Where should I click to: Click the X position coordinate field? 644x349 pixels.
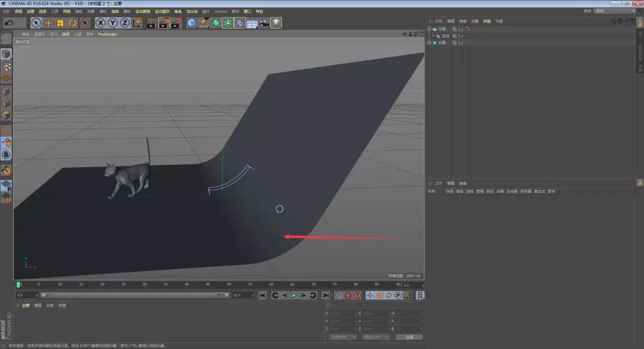(x=343, y=313)
